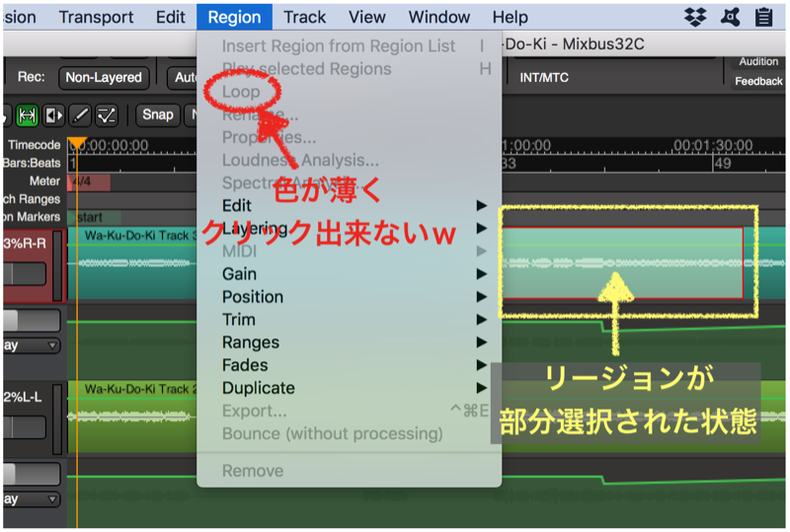The width and height of the screenshot is (790, 532).
Task: Open the Aut... dropdown beside Non-Layered
Action: pyautogui.click(x=183, y=78)
